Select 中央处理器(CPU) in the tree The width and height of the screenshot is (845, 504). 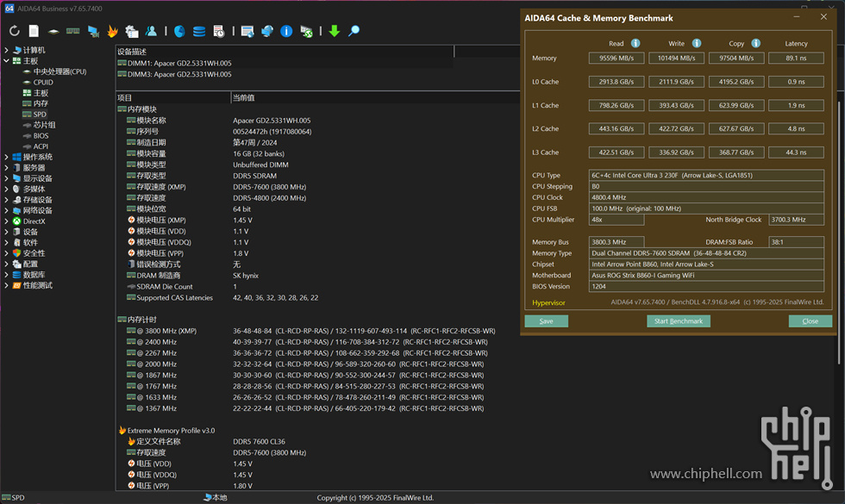[59, 72]
